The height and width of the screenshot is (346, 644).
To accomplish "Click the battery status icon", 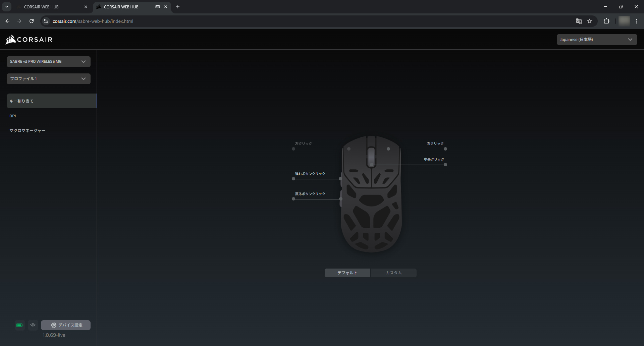I will (19, 325).
